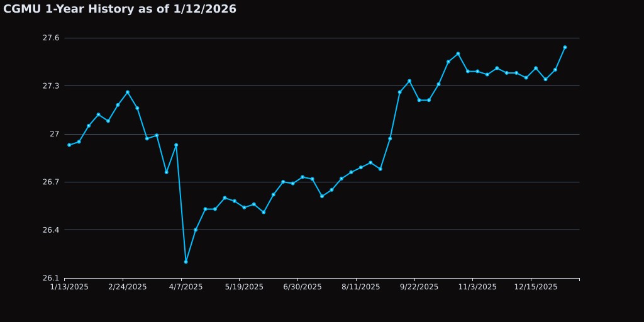Click the 26.1 y-axis label
This screenshot has height=322, width=644.
coord(50,278)
